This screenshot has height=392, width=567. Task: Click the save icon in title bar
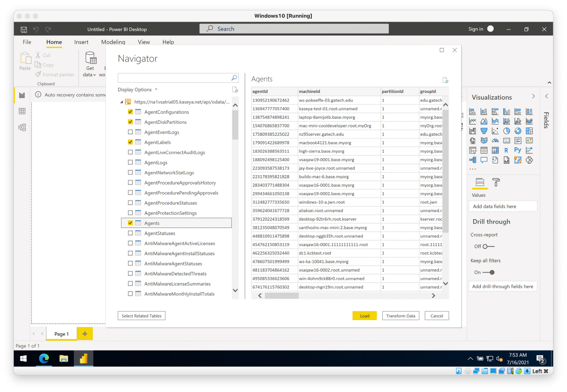click(x=24, y=29)
